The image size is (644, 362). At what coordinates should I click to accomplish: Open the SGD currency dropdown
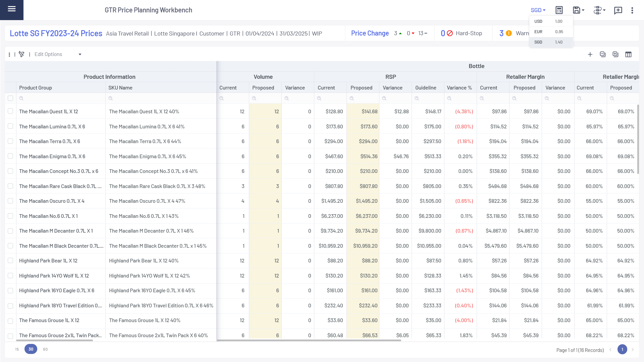click(x=538, y=10)
